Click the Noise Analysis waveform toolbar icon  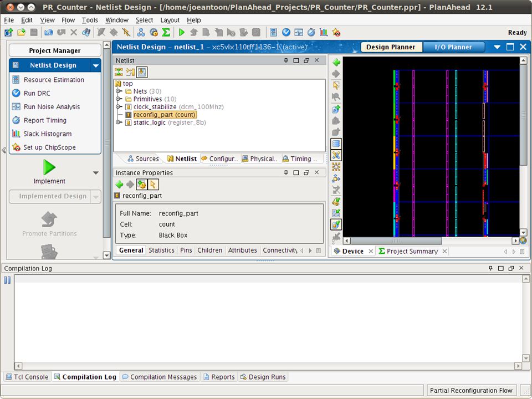[x=299, y=33]
